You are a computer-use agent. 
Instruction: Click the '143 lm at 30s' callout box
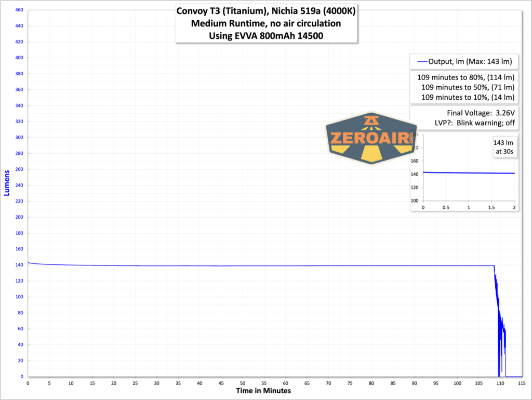504,148
